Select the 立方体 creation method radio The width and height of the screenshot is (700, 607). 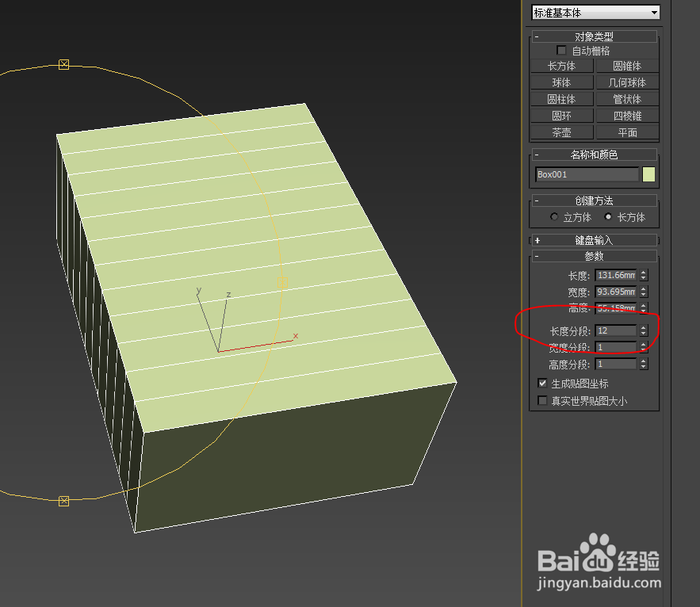(x=554, y=217)
